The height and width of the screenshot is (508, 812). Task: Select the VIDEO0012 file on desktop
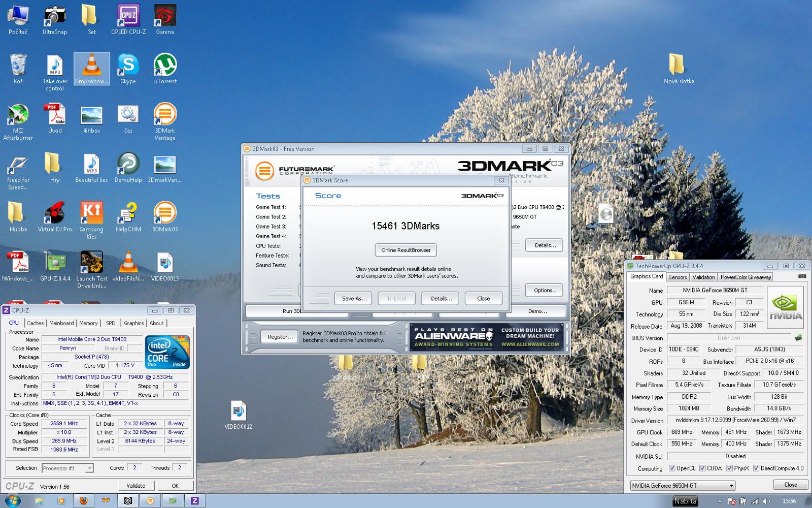pyautogui.click(x=238, y=415)
